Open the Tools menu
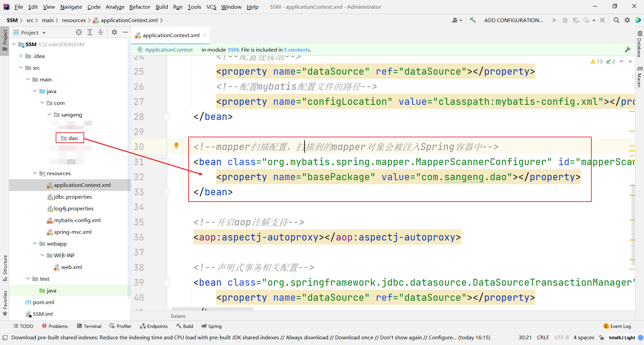This screenshot has width=644, height=345. point(194,7)
